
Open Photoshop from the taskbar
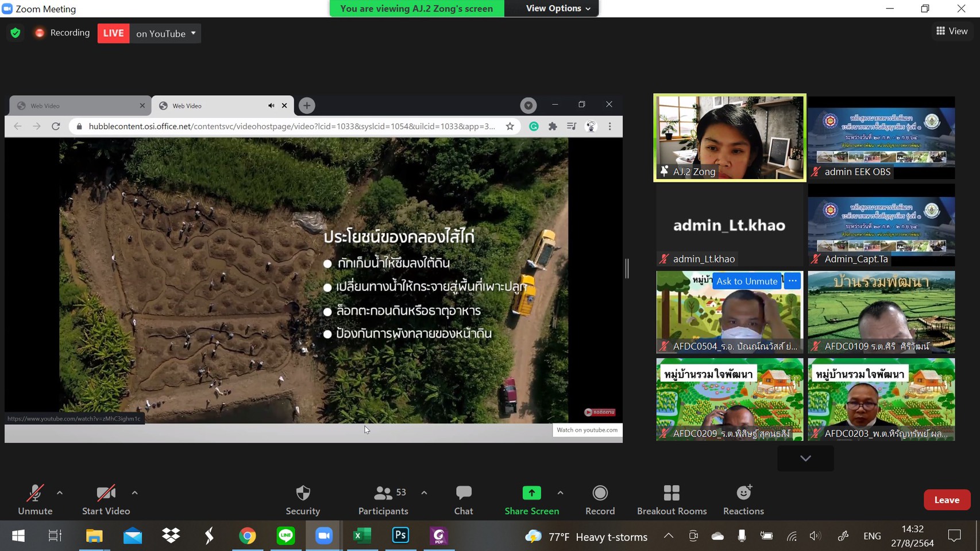[400, 536]
